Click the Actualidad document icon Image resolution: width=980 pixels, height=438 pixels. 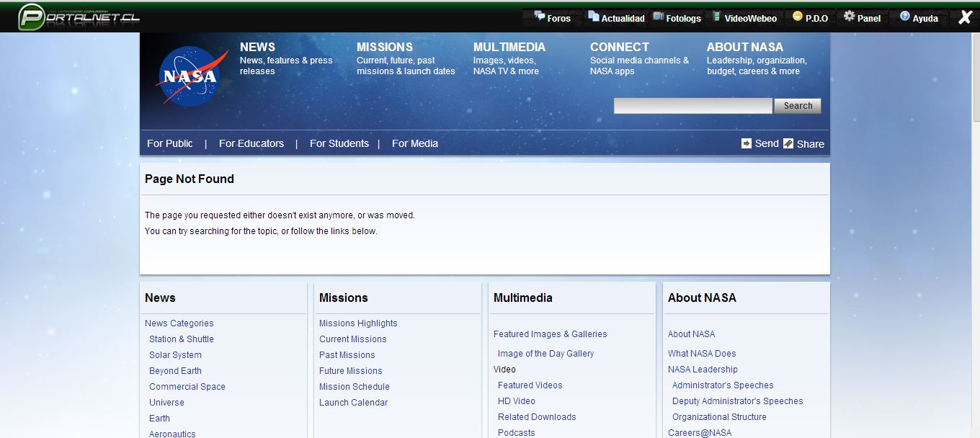pos(593,16)
